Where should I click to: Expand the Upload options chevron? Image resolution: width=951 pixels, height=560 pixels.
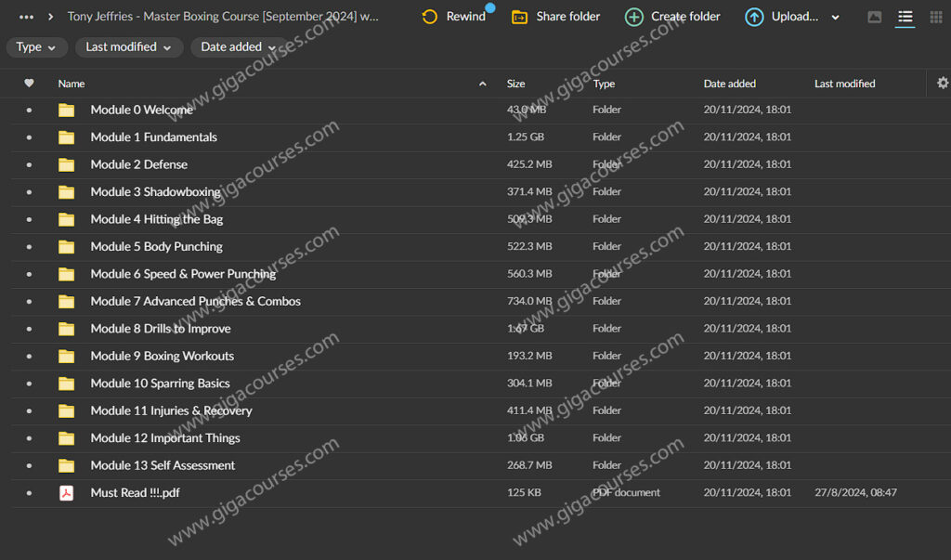coord(835,18)
